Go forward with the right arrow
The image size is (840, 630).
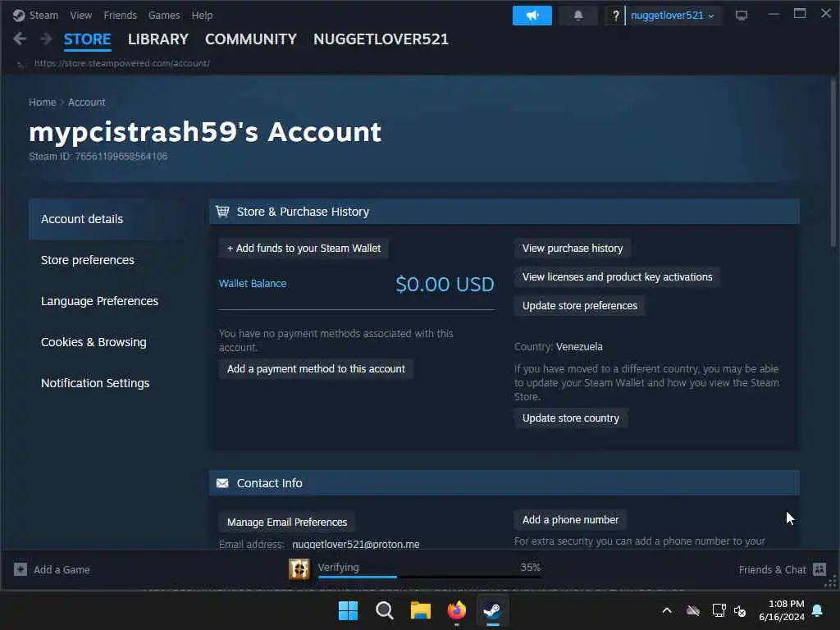click(46, 39)
